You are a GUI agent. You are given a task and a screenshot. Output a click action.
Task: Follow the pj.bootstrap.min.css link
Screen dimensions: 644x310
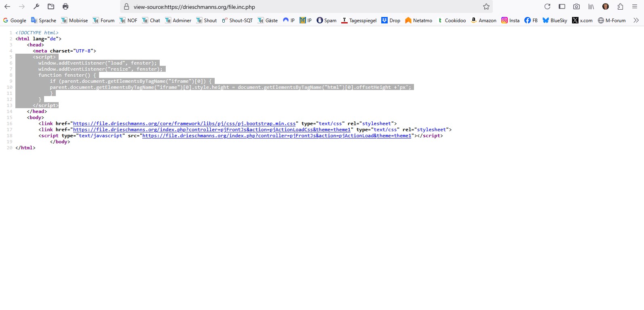point(184,124)
